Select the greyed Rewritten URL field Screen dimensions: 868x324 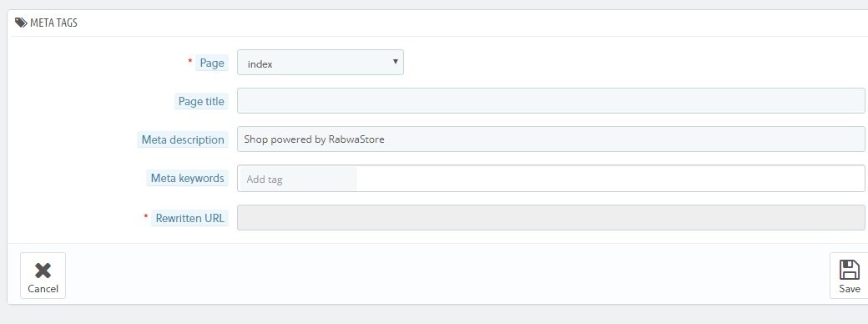pos(551,218)
